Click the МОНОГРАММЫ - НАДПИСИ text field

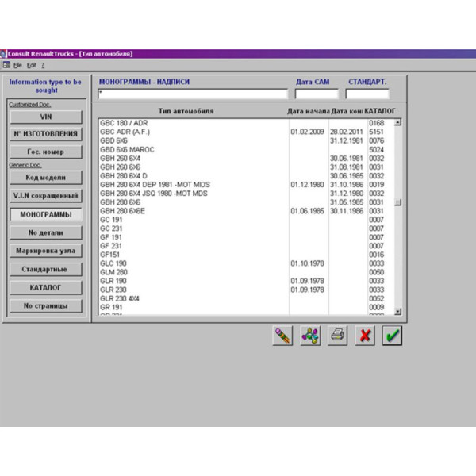[x=192, y=94]
